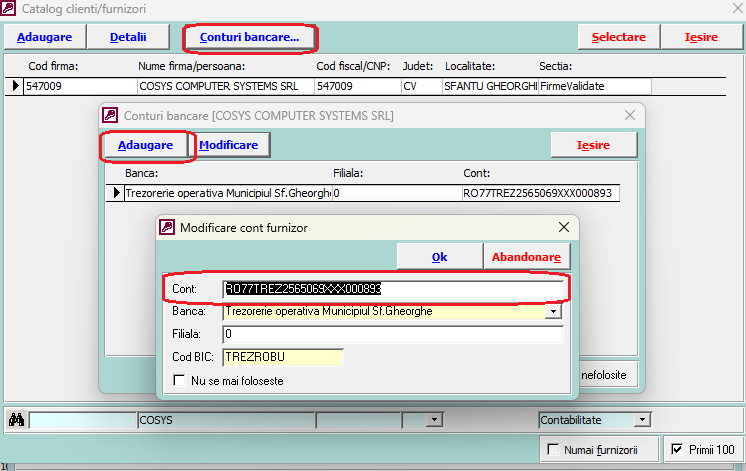Uncheck the 'Primii 100' checkbox
Viewport: 746px width, 471px height.
pyautogui.click(x=676, y=449)
